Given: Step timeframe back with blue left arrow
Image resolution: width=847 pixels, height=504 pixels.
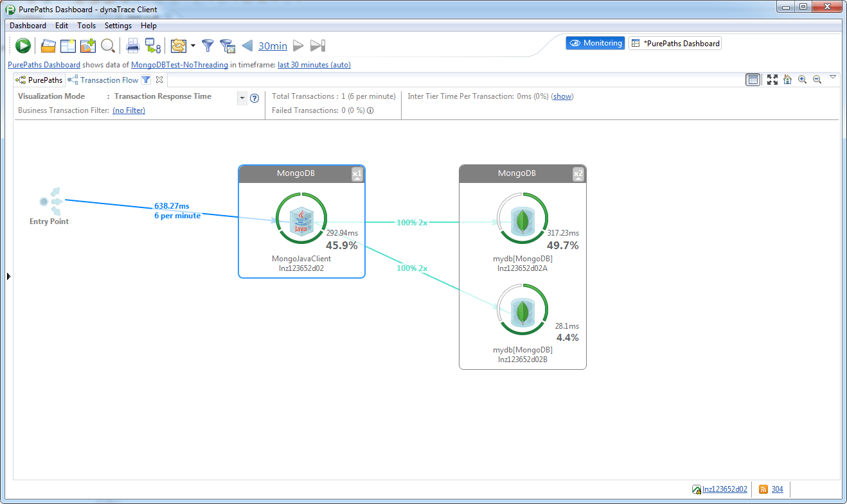Looking at the screenshot, I should [x=247, y=46].
